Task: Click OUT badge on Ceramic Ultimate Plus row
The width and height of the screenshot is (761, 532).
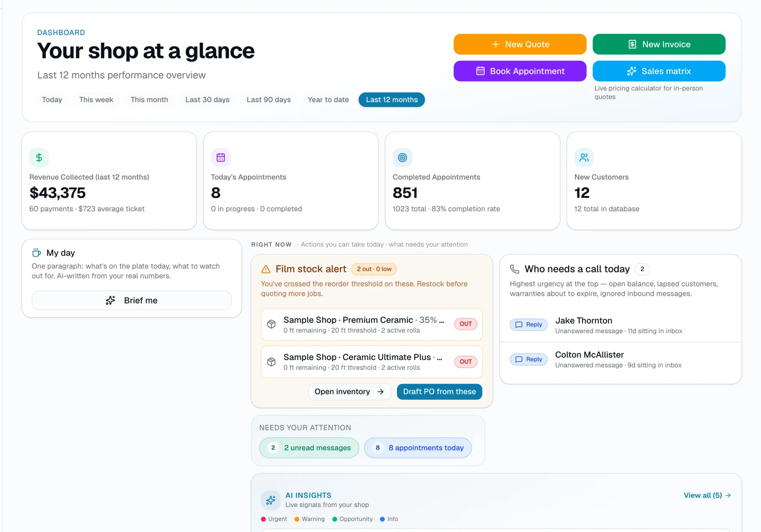Action: [x=465, y=362]
